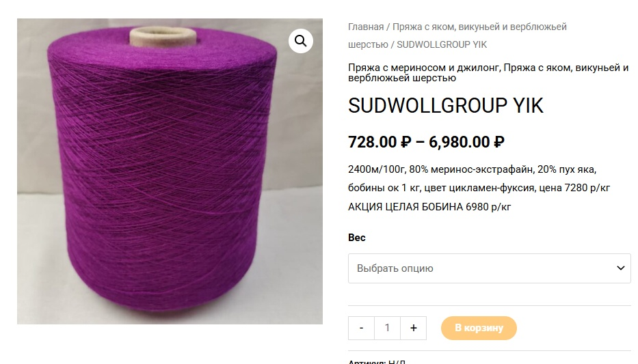Click description line starting '2400м/100г'

[x=472, y=169]
